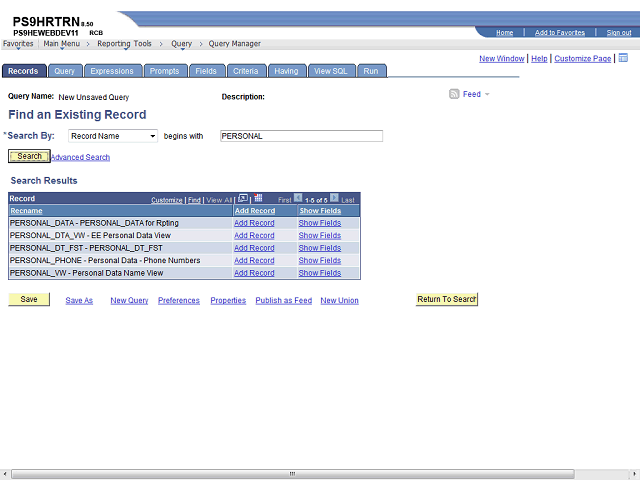
Task: Sort by Recname column header
Action: click(x=27, y=211)
